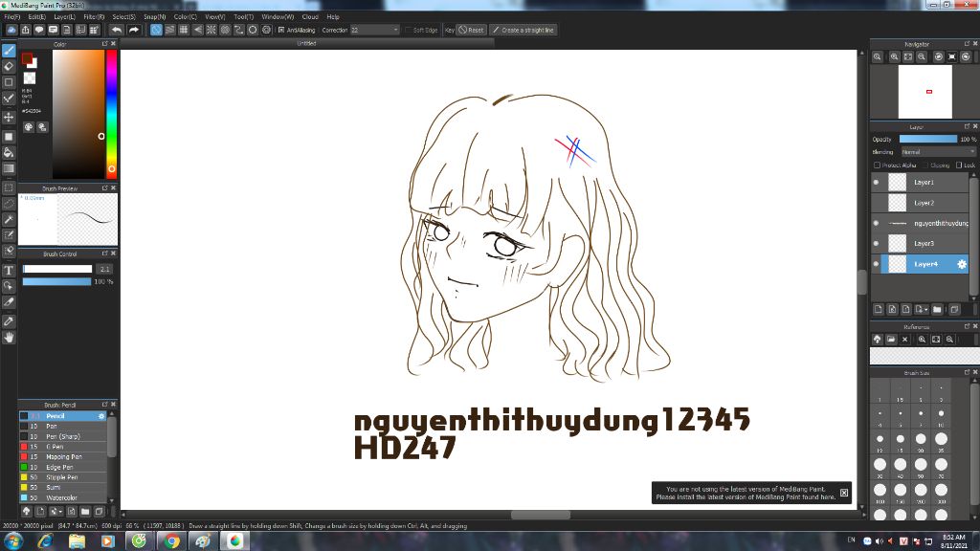Select the Bucket fill tool
This screenshot has height=551, width=980.
(9, 152)
